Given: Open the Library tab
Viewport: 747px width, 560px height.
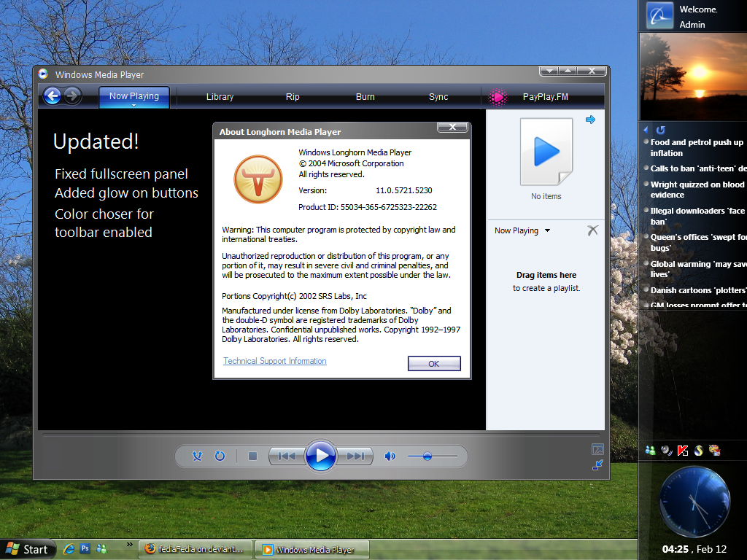Looking at the screenshot, I should (220, 97).
